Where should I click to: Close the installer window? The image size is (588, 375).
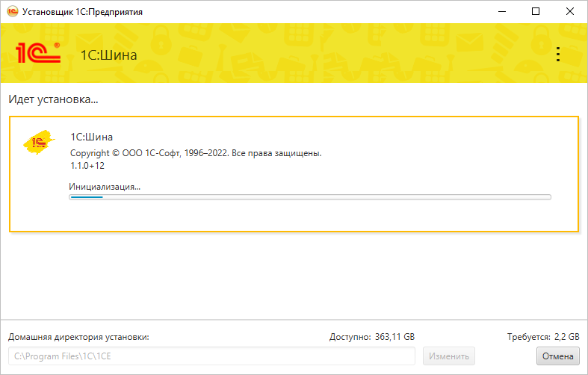(x=570, y=12)
